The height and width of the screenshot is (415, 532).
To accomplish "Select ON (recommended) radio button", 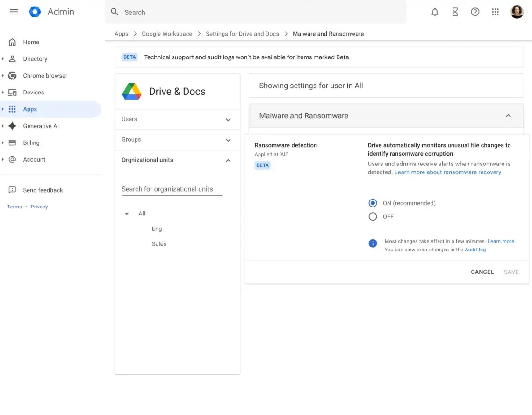I will [373, 203].
